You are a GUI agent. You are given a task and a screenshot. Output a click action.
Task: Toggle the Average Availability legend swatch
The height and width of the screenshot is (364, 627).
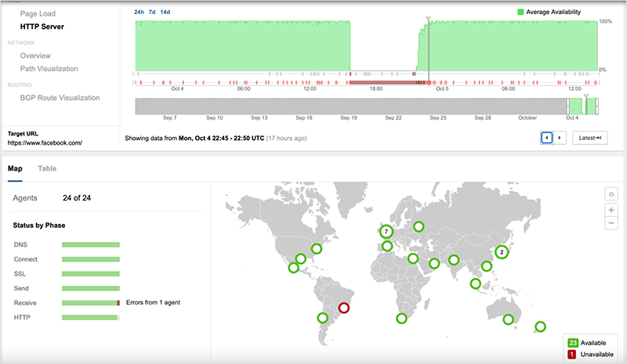click(520, 13)
